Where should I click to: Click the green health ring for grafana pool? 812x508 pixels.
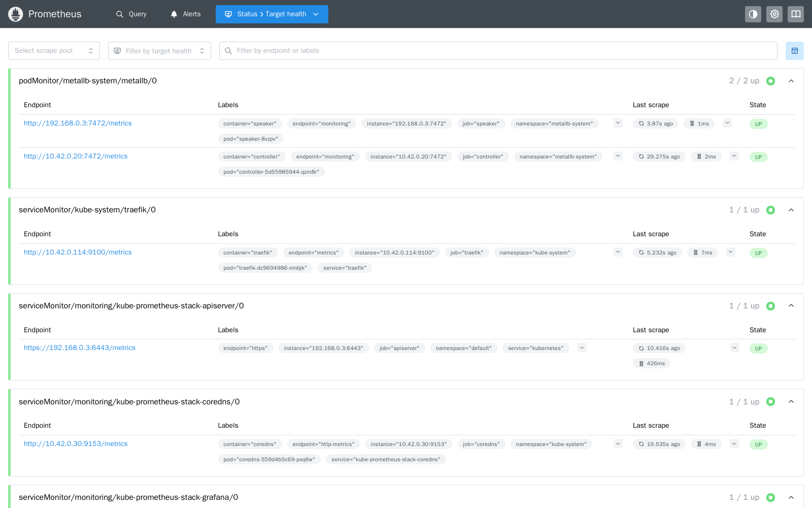point(770,497)
